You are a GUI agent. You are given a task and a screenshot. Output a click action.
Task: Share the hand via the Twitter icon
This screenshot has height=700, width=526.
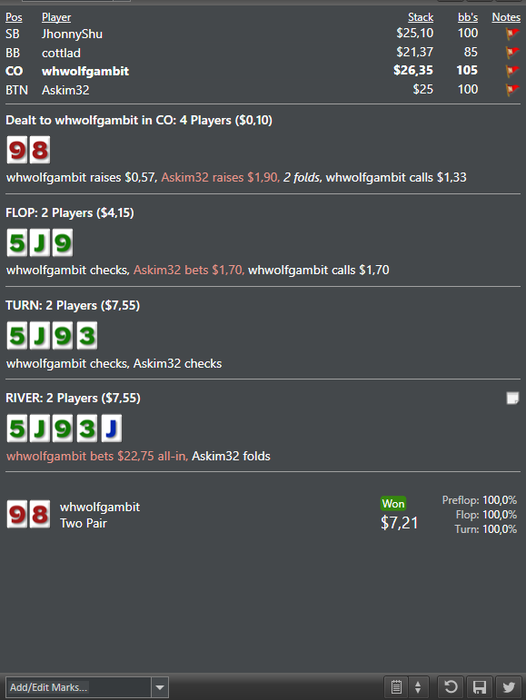tap(509, 687)
